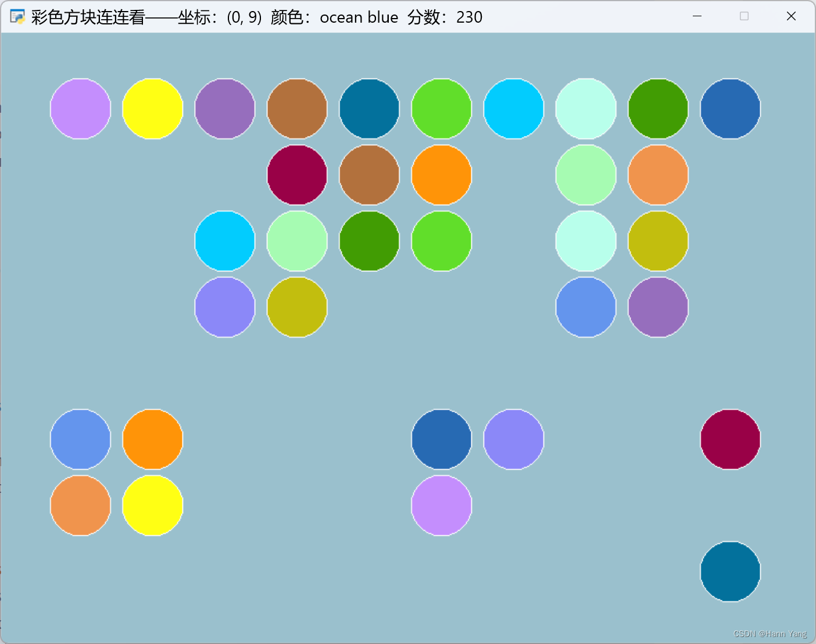This screenshot has width=816, height=644.
Task: Pick the royal blue circle above the lower lavender
Action: coord(442,439)
